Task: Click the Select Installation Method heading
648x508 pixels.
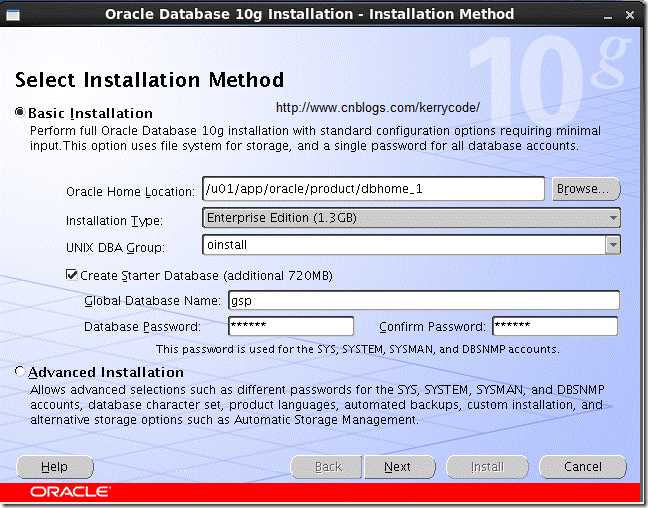Action: pos(150,80)
